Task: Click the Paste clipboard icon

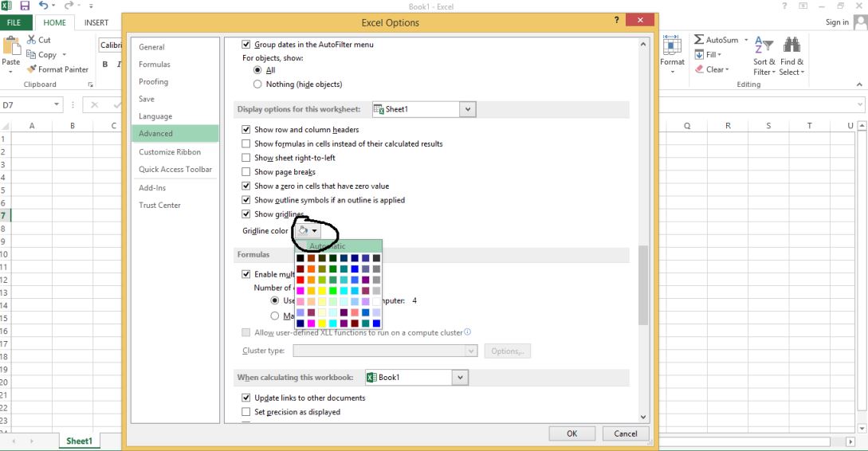Action: 10,45
